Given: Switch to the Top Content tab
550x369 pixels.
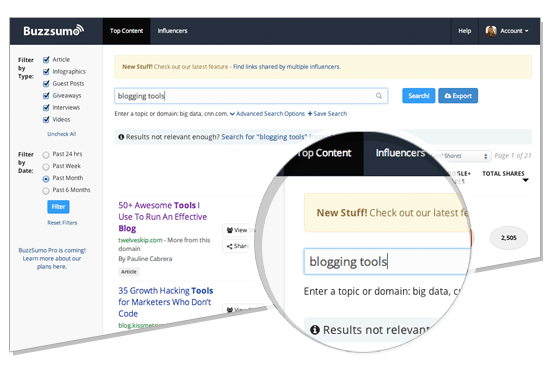Looking at the screenshot, I should pos(126,31).
